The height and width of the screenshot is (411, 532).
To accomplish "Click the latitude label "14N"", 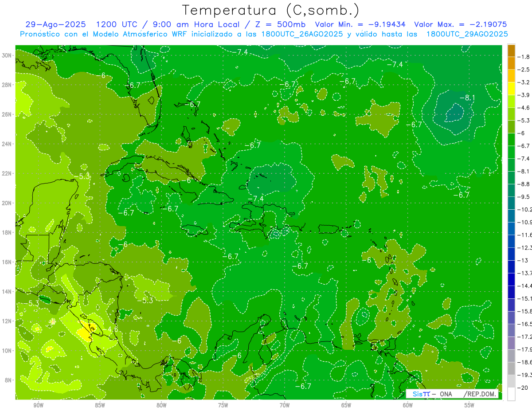I will (x=8, y=291).
